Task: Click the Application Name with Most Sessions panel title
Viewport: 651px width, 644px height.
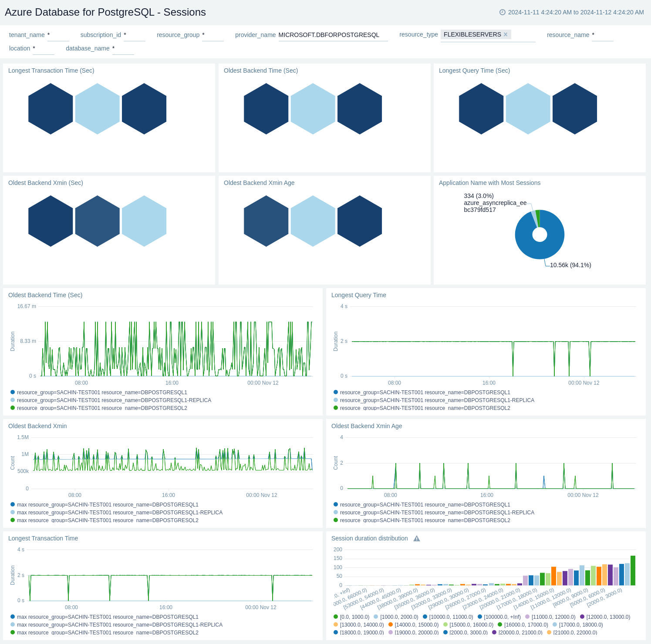Action: (x=489, y=183)
